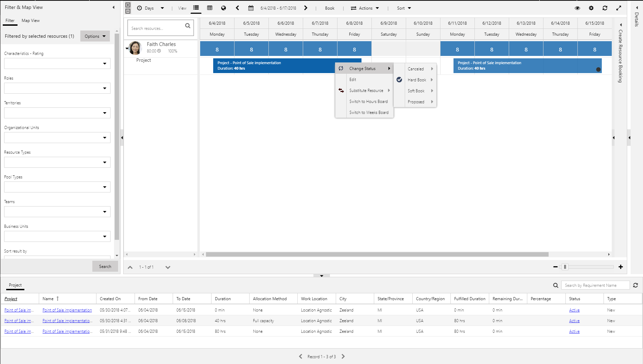Toggle the eye legend icon

(x=577, y=8)
